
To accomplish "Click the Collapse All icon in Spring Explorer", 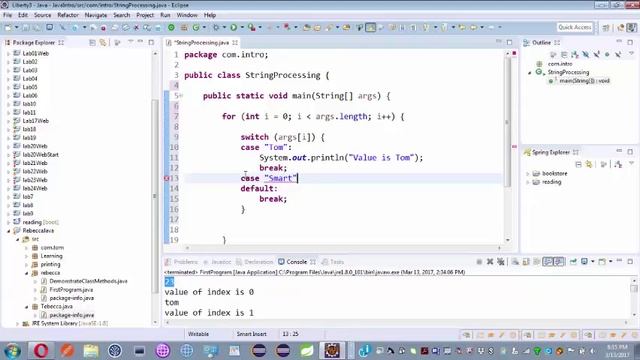I will click(x=578, y=164).
